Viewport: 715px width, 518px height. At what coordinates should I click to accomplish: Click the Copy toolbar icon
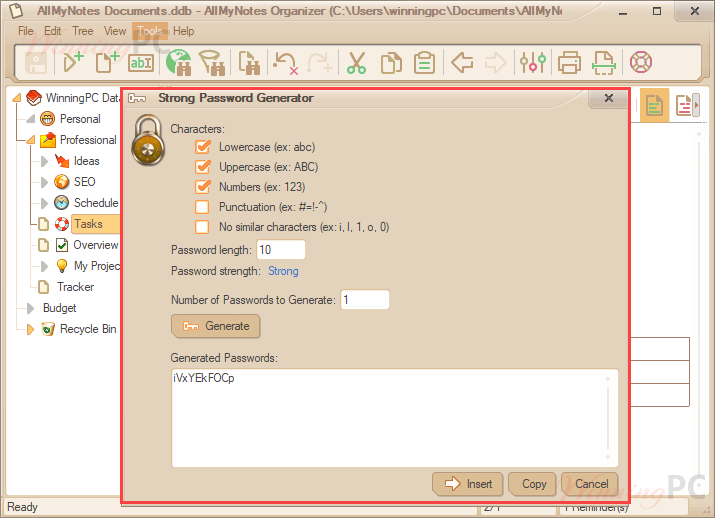pos(391,62)
